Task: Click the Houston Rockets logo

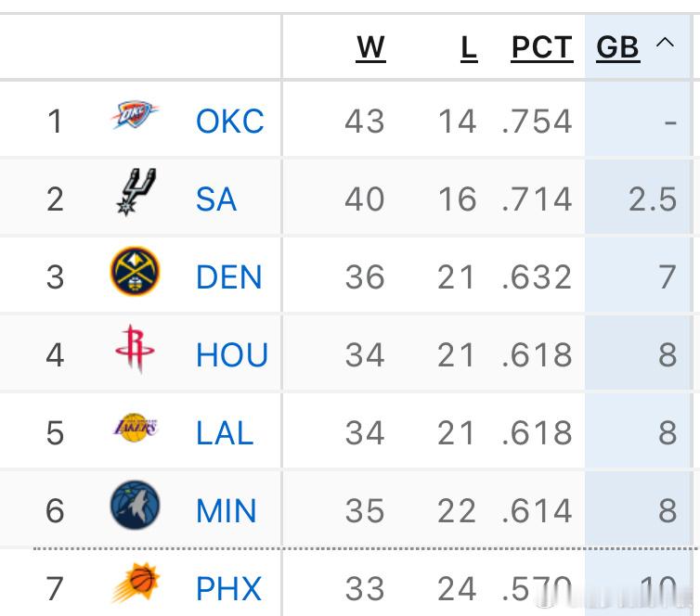Action: 135,350
